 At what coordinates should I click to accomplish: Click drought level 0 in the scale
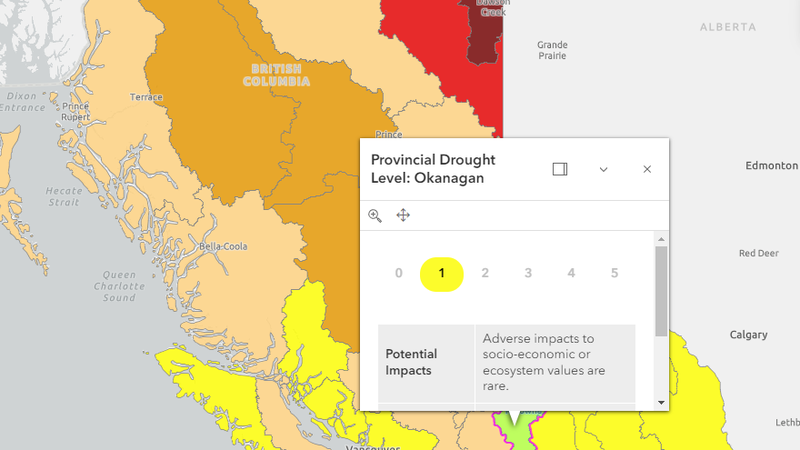coord(398,273)
